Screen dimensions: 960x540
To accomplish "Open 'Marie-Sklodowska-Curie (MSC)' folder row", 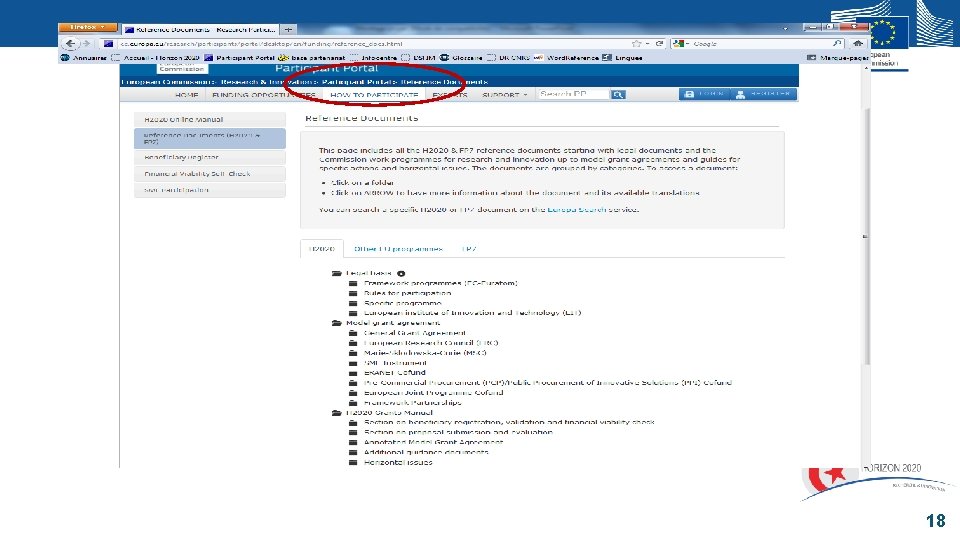I will point(418,353).
